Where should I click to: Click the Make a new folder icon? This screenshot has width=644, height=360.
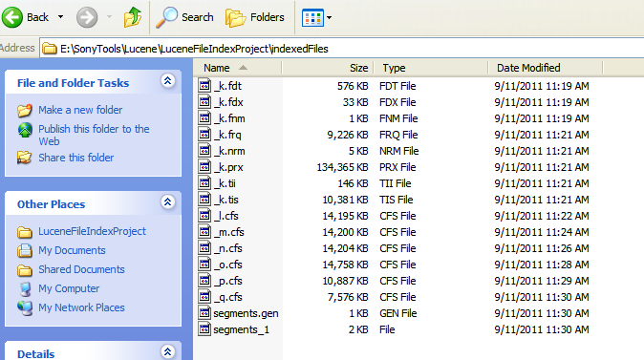click(25, 110)
